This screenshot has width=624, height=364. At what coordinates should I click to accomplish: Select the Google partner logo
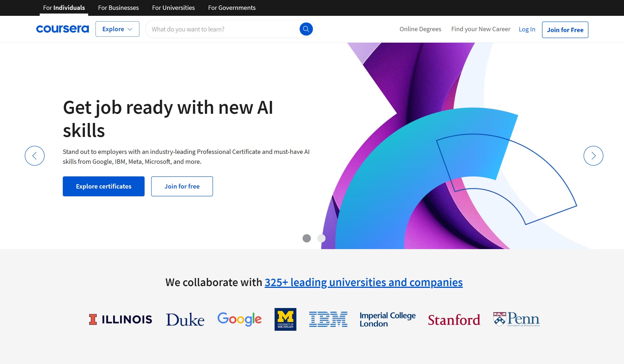click(x=239, y=319)
